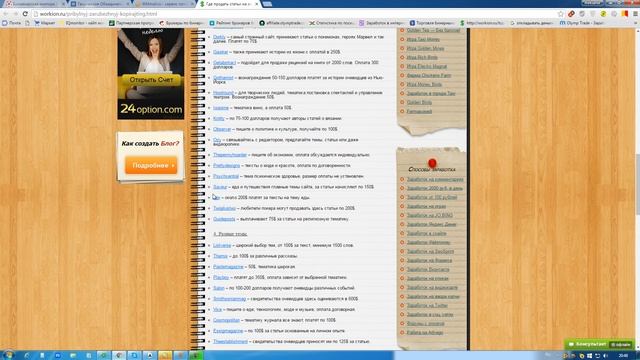Open sidebar link 'Заработок на вводе капчи'
This screenshot has height=360, width=640.
(x=433, y=296)
